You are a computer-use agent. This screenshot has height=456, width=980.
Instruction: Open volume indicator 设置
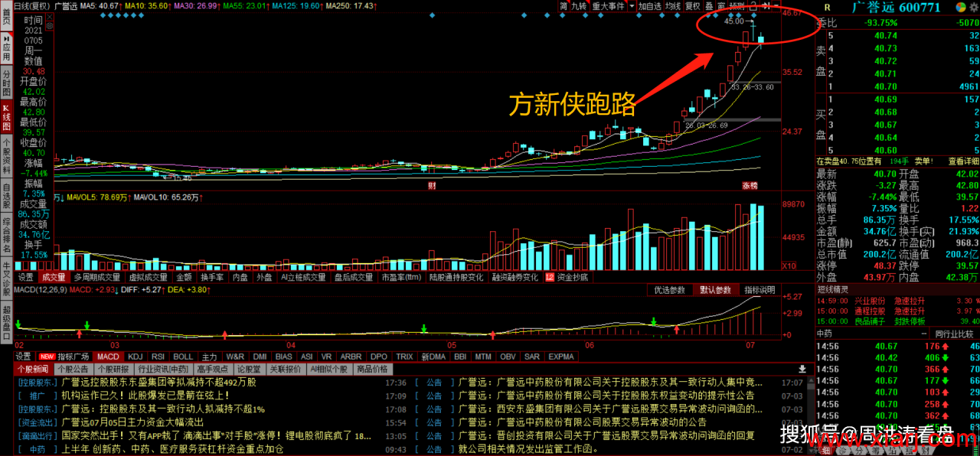point(25,277)
